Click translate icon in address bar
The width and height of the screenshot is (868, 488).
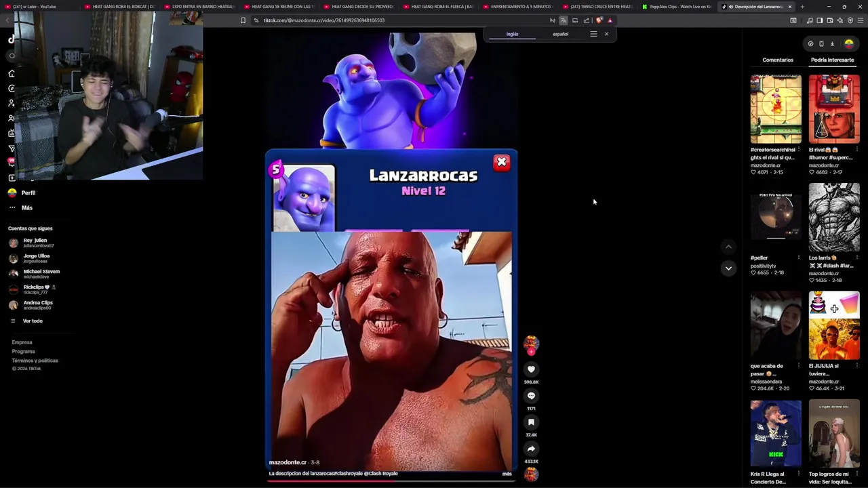(x=564, y=20)
